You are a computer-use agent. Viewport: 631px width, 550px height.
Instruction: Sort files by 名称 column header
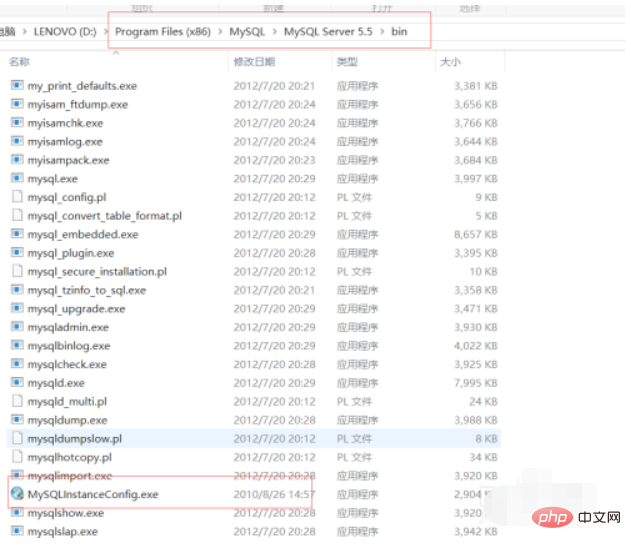[x=19, y=62]
